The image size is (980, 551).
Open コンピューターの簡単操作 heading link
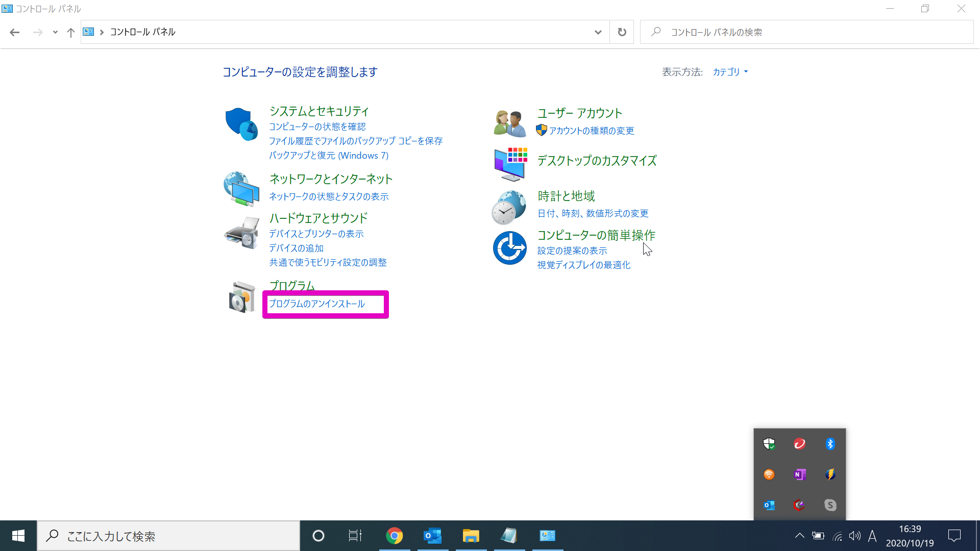pyautogui.click(x=596, y=235)
